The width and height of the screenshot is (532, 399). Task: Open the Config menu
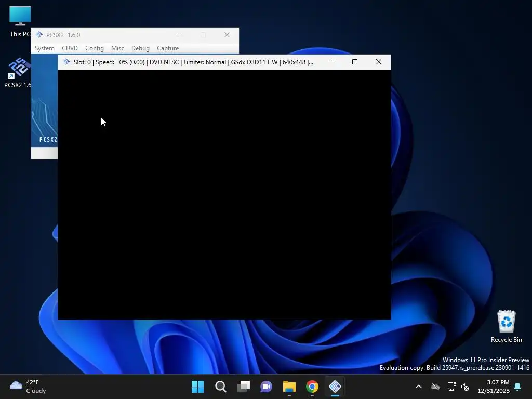pos(95,48)
